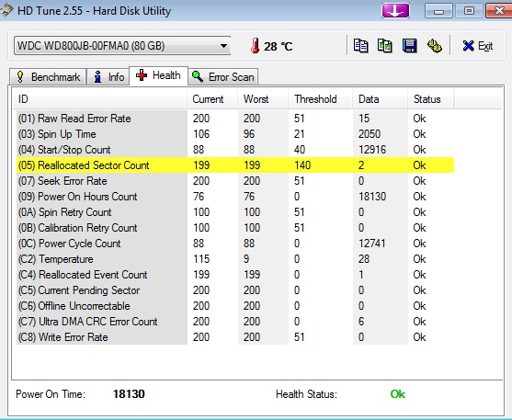Select the (C6) Offline Uncorrectable row
Viewport: 512px width, 420px height.
tap(235, 306)
